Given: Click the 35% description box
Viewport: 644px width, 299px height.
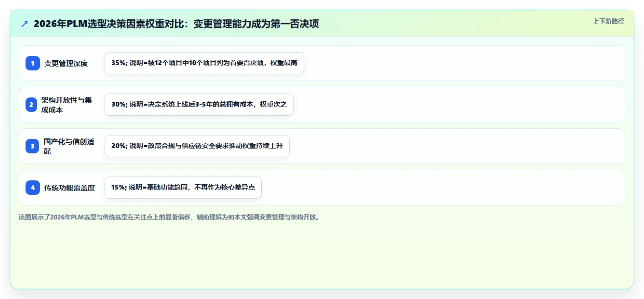Looking at the screenshot, I should [x=204, y=63].
